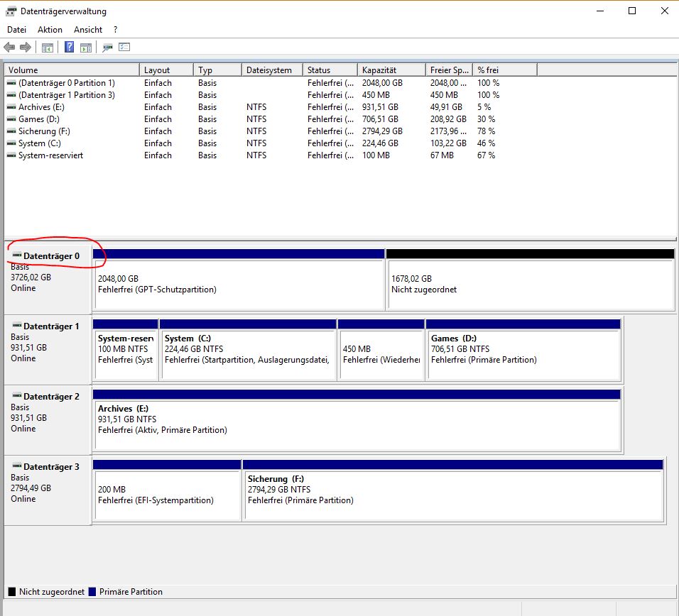Sort by the Status column header

pyautogui.click(x=330, y=70)
